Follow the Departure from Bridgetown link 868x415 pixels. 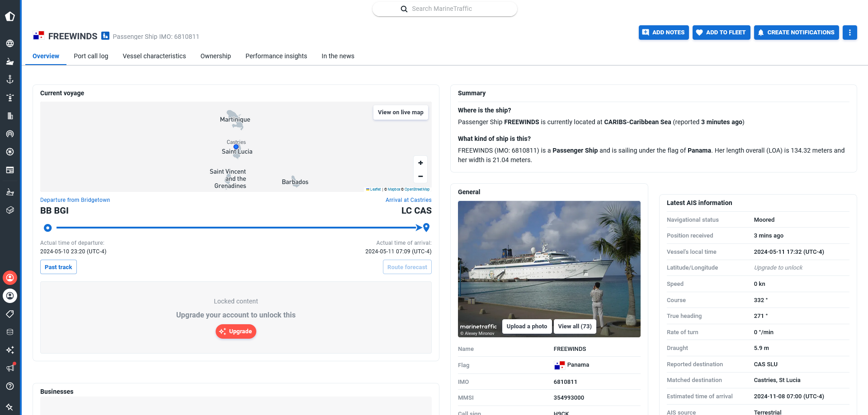pyautogui.click(x=75, y=200)
